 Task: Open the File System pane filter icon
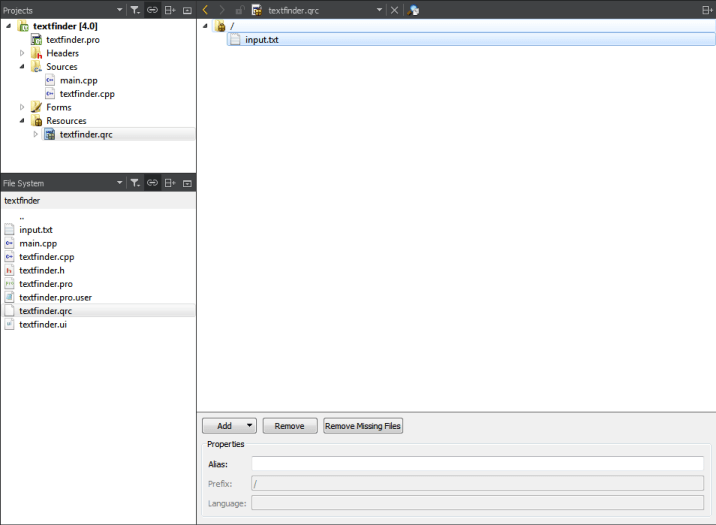point(135,183)
